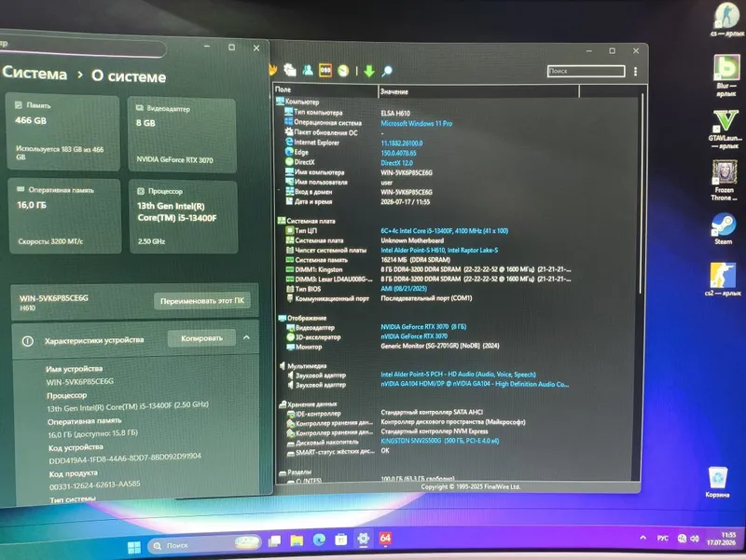Select the Мультимедиа group row
The width and height of the screenshot is (746, 560).
click(302, 365)
